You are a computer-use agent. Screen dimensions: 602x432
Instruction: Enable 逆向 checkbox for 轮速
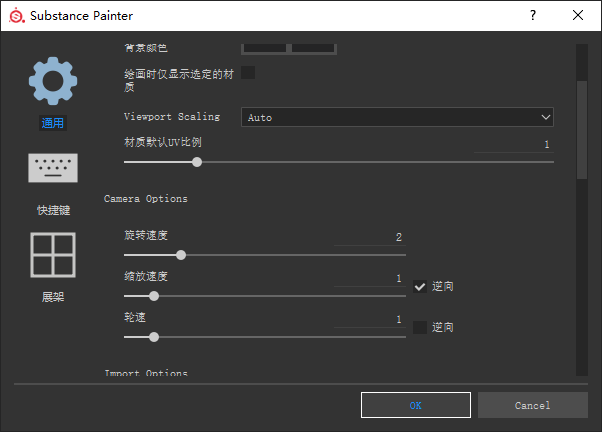[420, 327]
